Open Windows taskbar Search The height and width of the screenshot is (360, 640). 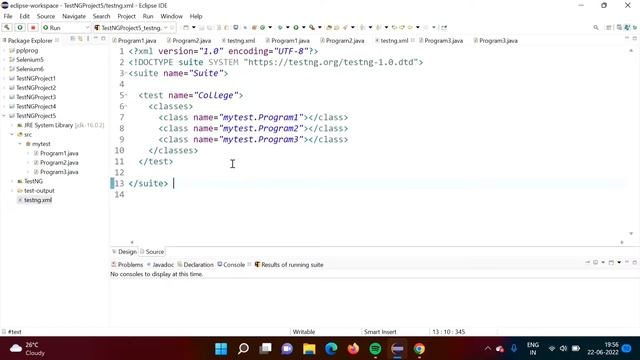[x=243, y=349]
